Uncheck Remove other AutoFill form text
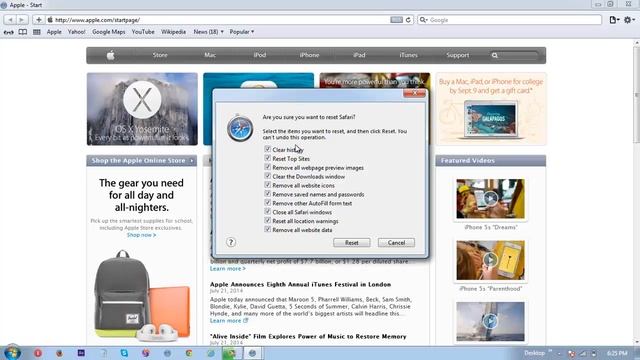The image size is (640, 360). pyautogui.click(x=268, y=202)
